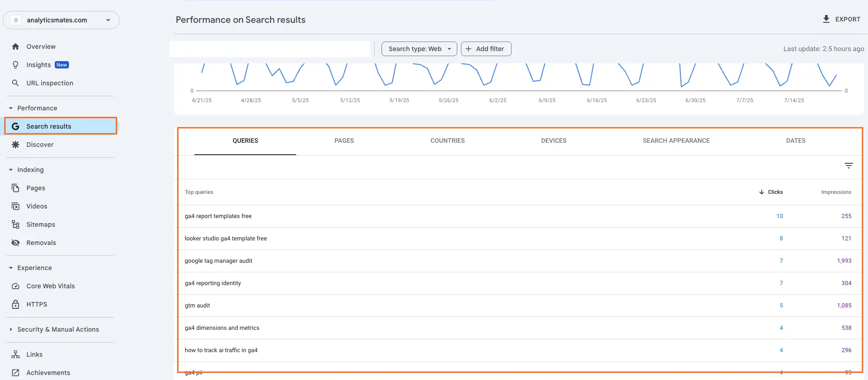Click the 1,085 impressions value
This screenshot has height=380, width=868.
tap(844, 306)
